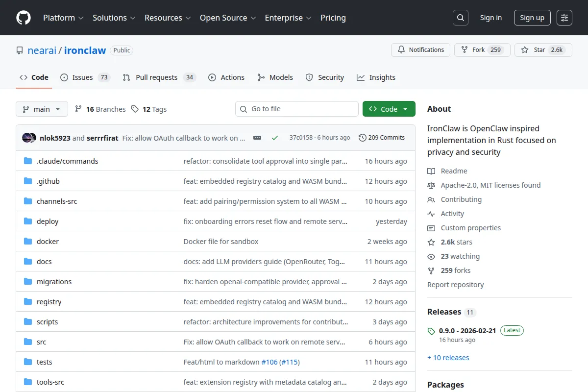Click the GitHub home logo icon
Image resolution: width=588 pixels, height=392 pixels.
point(23,18)
